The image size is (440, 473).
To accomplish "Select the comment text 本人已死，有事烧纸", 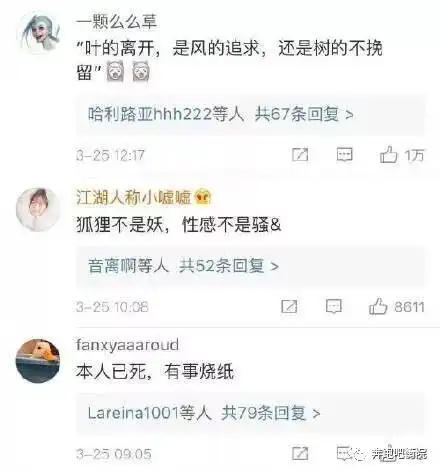I will 155,372.
